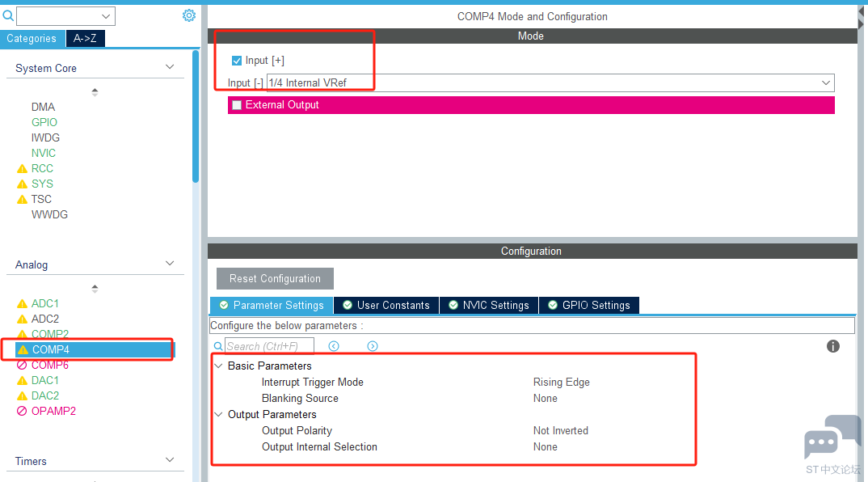Select TSC peripheral
The width and height of the screenshot is (868, 482).
[41, 200]
